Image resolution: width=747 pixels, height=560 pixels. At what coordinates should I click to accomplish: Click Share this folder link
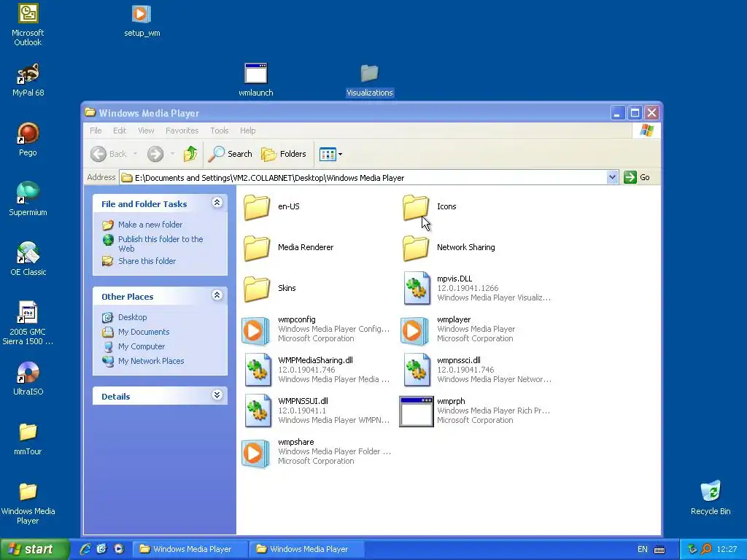147,261
